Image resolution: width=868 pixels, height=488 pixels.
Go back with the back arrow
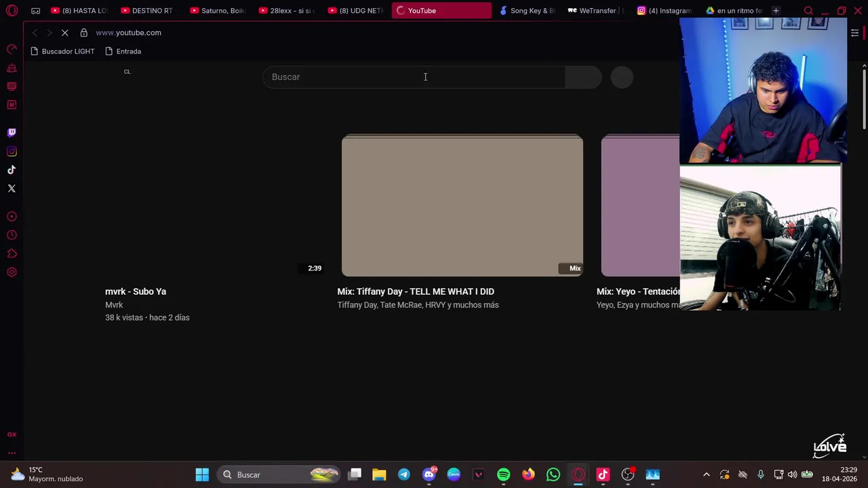[35, 33]
